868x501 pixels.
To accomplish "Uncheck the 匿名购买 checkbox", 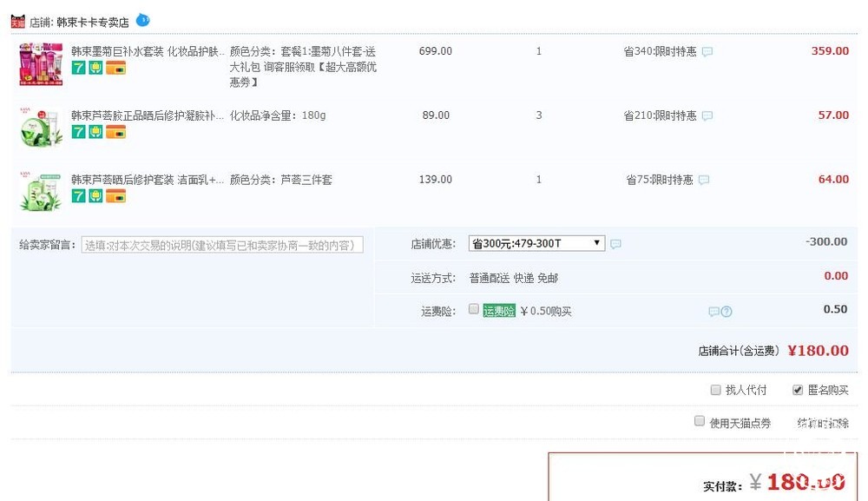I will pyautogui.click(x=797, y=390).
